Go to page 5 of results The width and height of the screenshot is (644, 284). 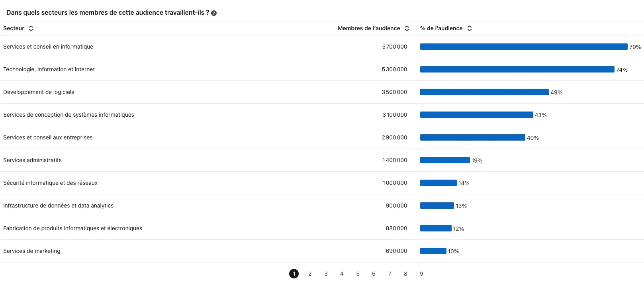pos(358,274)
